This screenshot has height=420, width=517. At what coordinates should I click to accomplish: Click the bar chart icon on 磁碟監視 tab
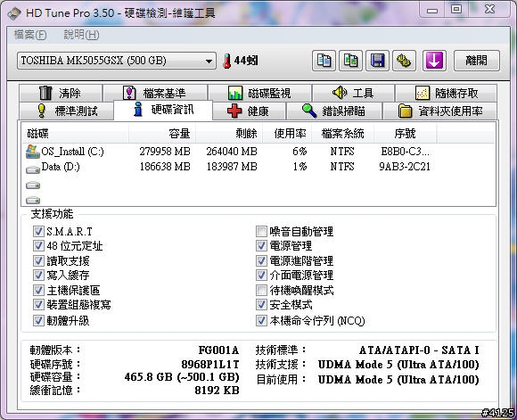pyautogui.click(x=235, y=93)
